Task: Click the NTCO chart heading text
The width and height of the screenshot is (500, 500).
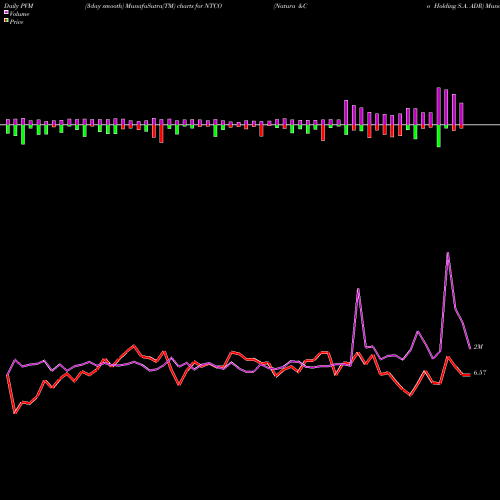Action: pos(153,6)
